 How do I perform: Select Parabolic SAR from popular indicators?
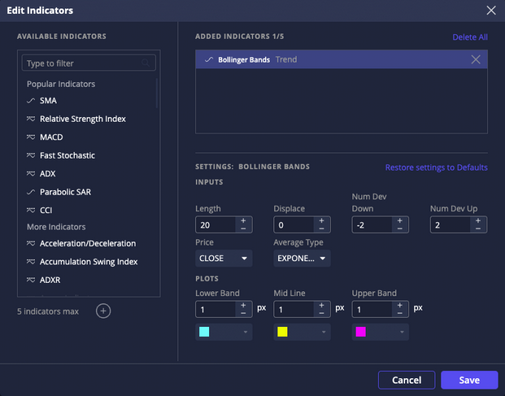(x=65, y=192)
